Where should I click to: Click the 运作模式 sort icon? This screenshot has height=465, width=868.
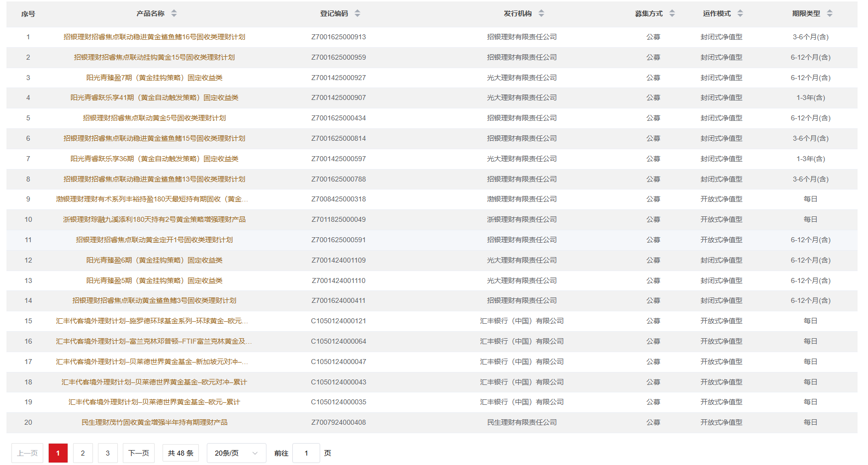click(740, 13)
